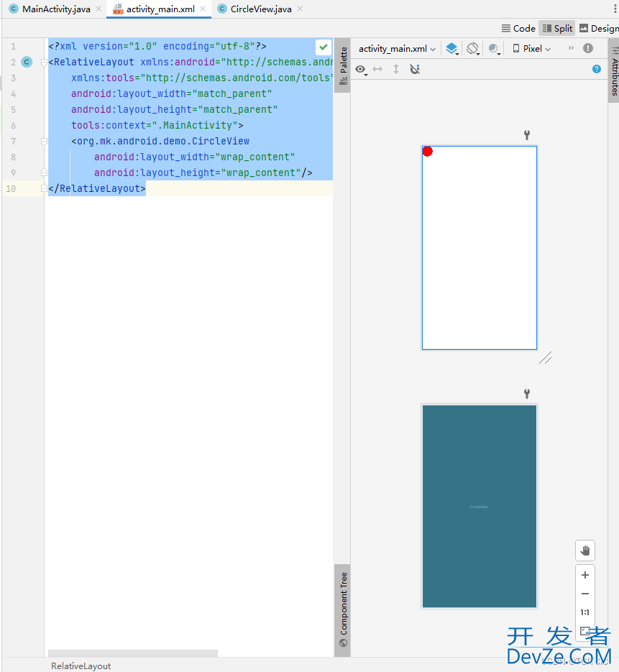Close the CircleView.java tab

[300, 9]
